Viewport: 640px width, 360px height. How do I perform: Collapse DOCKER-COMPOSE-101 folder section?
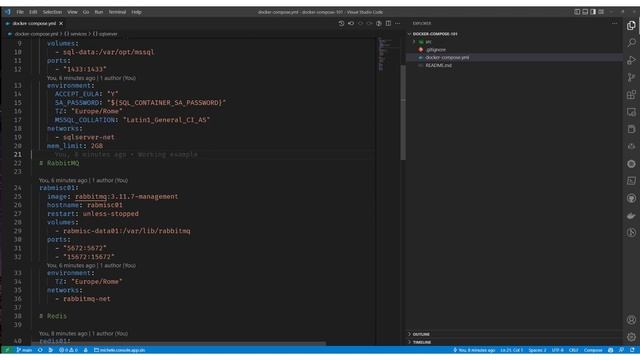[x=435, y=34]
